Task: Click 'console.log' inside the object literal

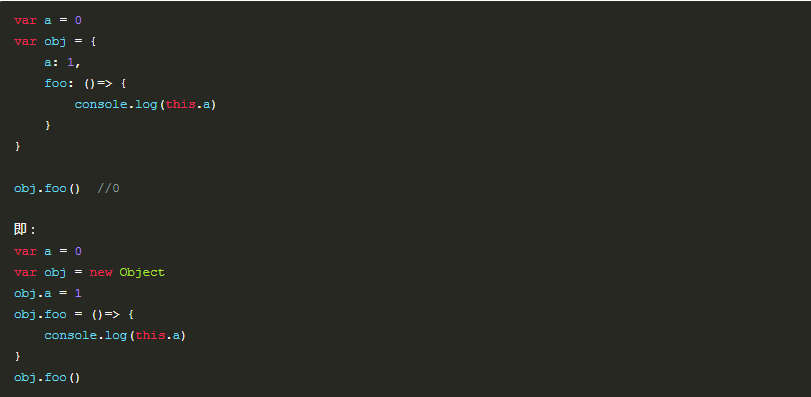Action: click(x=115, y=104)
